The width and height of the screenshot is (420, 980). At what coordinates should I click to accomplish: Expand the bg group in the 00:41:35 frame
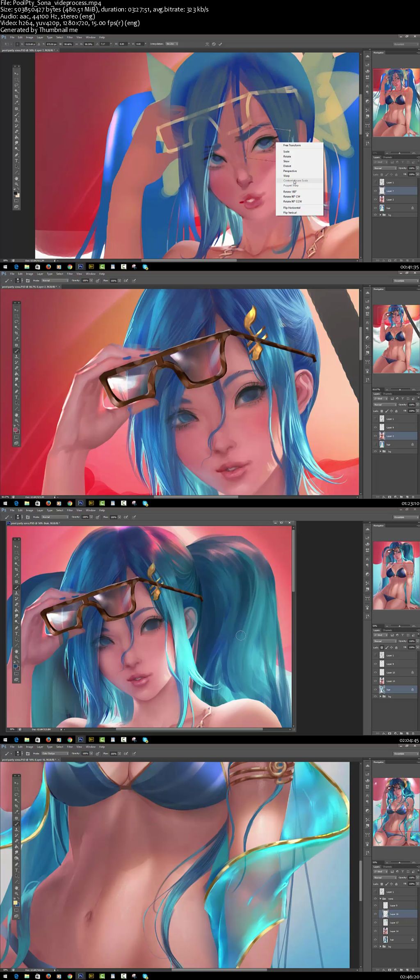click(x=380, y=215)
